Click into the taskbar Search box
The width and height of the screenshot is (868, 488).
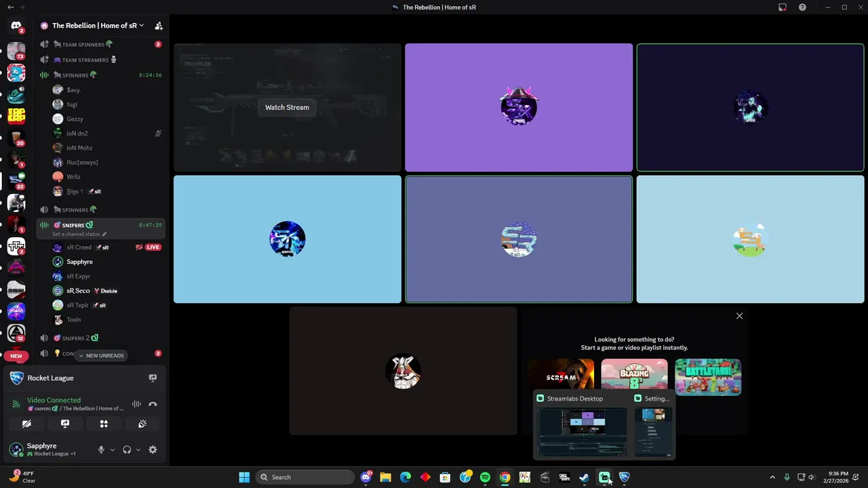tap(304, 477)
